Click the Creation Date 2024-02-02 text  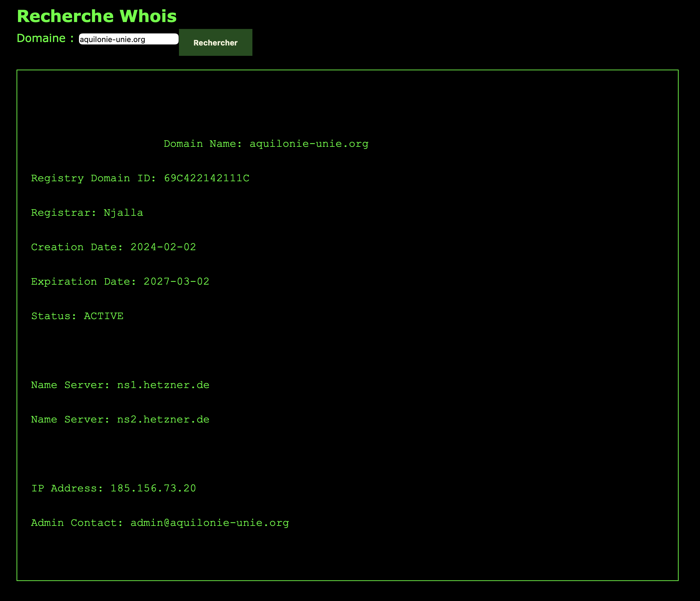tap(163, 247)
